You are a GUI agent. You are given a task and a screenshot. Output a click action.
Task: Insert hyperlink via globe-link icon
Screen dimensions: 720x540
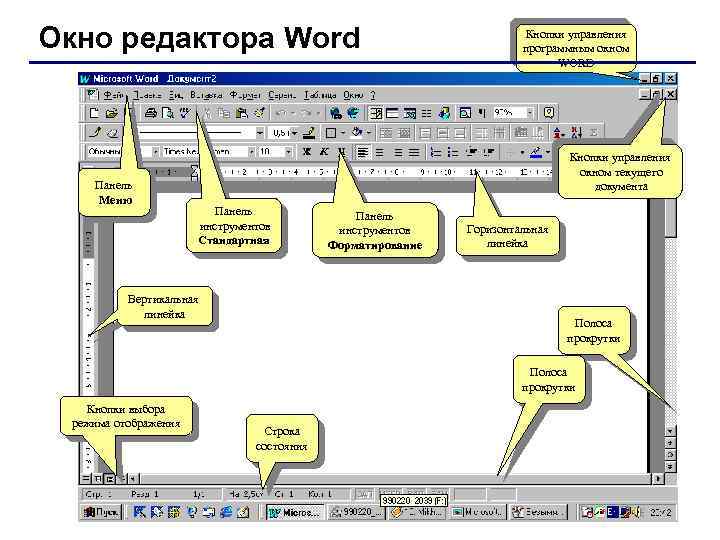(336, 112)
